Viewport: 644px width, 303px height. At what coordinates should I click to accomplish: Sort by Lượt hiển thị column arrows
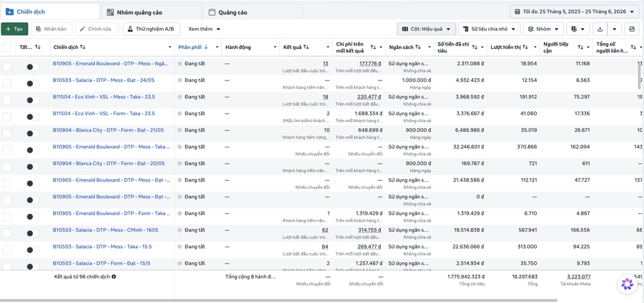[x=525, y=47]
